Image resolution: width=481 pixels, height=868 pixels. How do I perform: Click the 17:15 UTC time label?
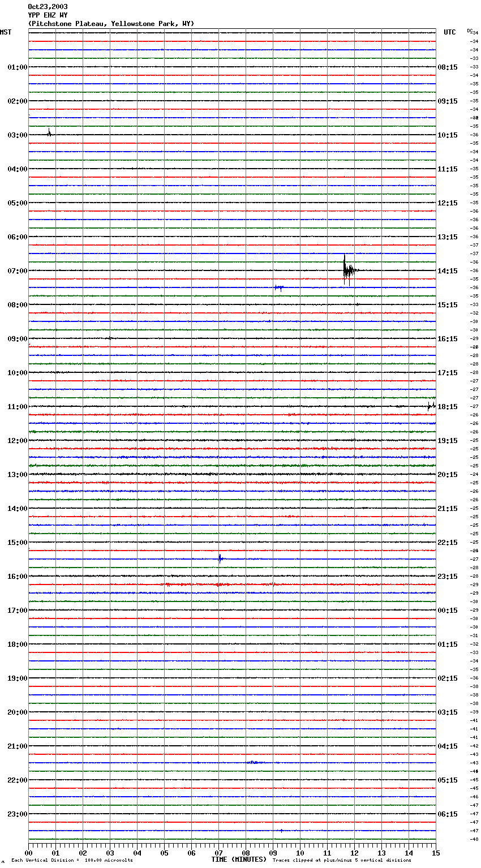(448, 373)
